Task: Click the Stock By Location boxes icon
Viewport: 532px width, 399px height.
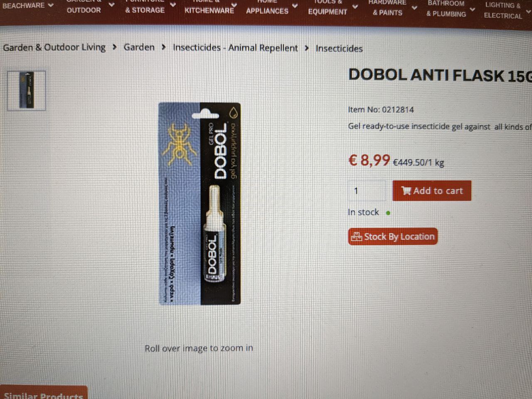Action: pyautogui.click(x=356, y=236)
